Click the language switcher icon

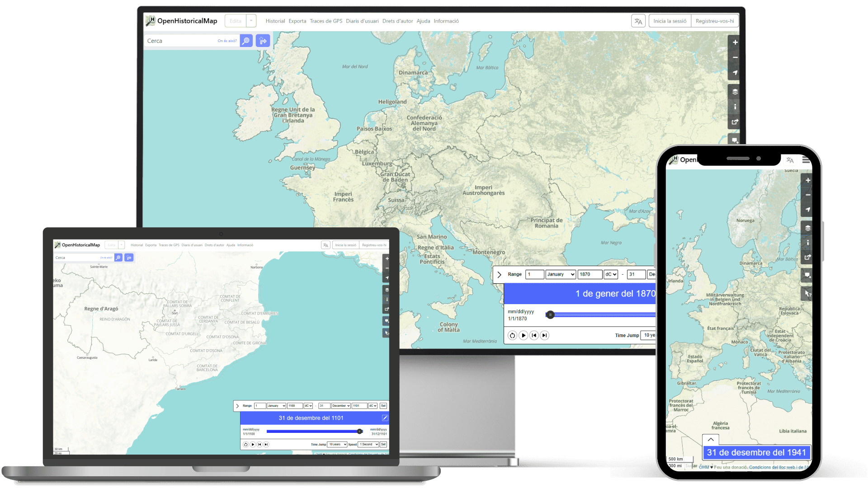(x=638, y=20)
